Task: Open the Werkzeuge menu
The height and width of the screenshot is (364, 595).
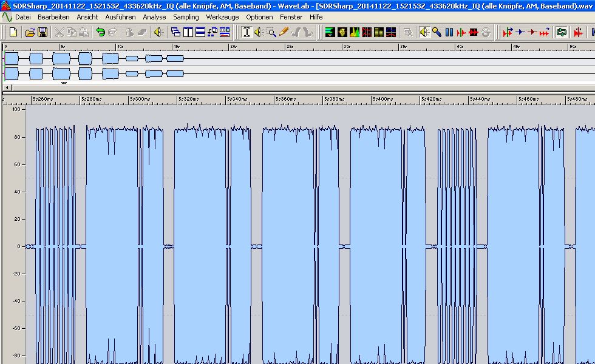Action: tap(222, 17)
